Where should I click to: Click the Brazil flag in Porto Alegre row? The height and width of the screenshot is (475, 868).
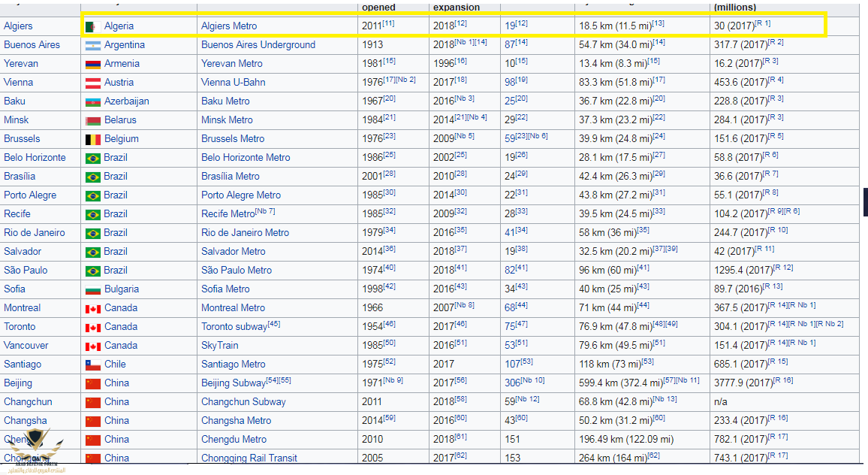(x=92, y=196)
